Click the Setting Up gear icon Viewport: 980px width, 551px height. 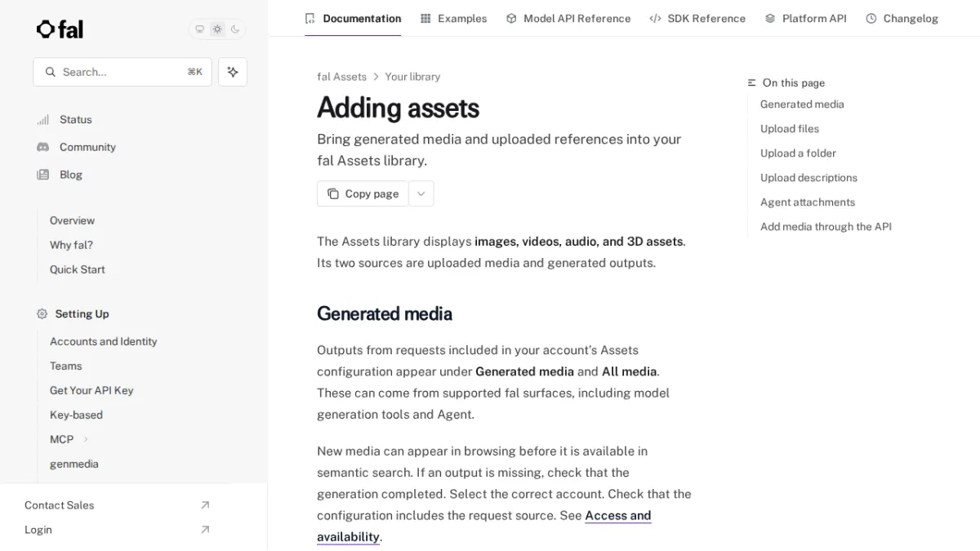click(42, 313)
